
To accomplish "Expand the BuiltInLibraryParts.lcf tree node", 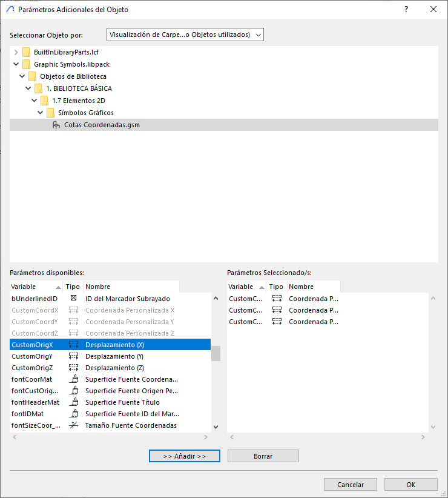I will (16, 52).
